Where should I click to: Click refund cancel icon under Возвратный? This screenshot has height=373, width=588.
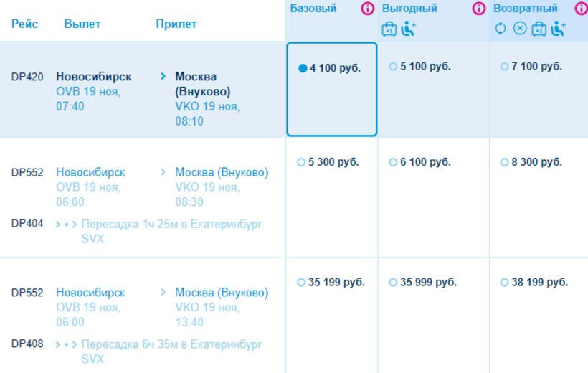click(520, 29)
